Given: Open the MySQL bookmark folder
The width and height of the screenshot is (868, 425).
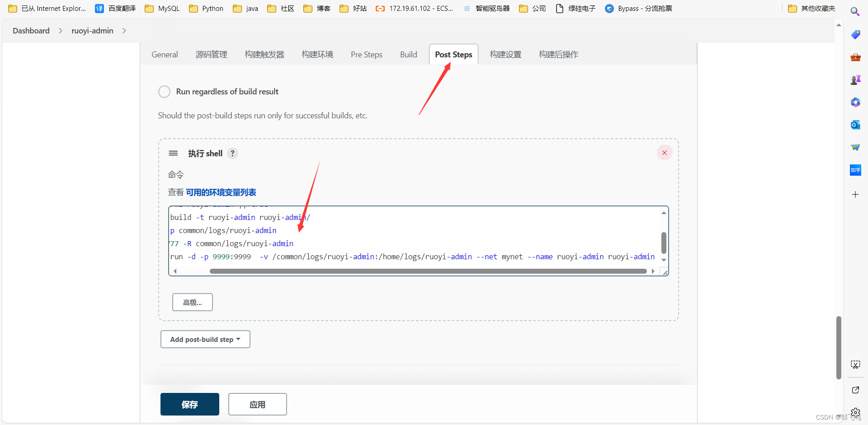Looking at the screenshot, I should pos(162,9).
